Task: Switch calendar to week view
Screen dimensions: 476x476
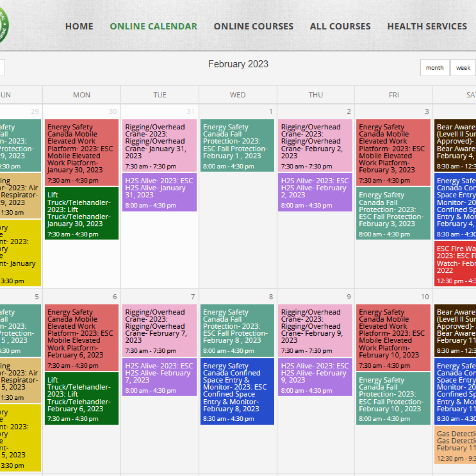Action: pos(463,68)
